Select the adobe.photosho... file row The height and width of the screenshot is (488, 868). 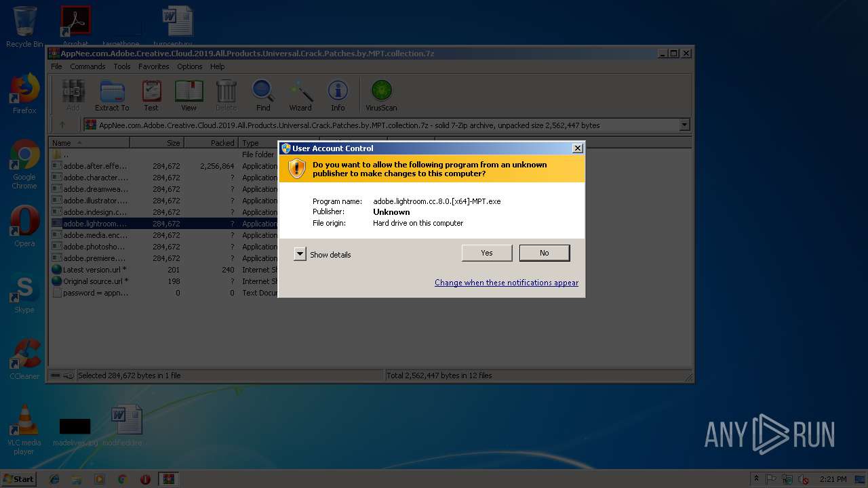coord(163,247)
